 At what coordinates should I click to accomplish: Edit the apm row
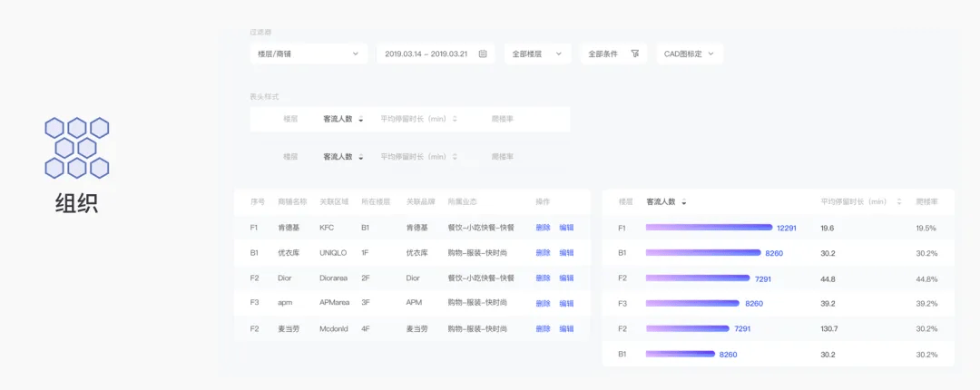pyautogui.click(x=566, y=304)
